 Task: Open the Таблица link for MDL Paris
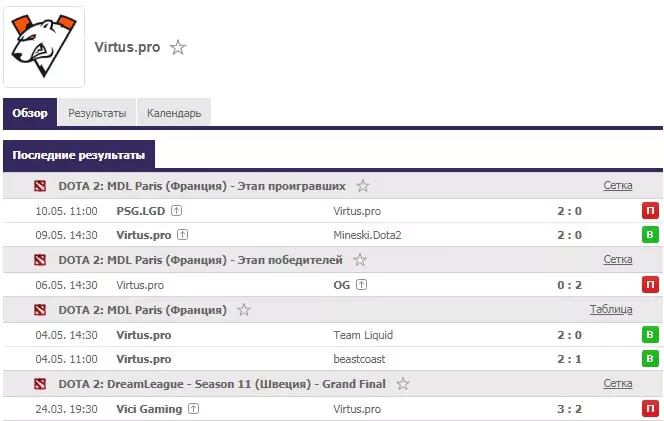click(611, 310)
